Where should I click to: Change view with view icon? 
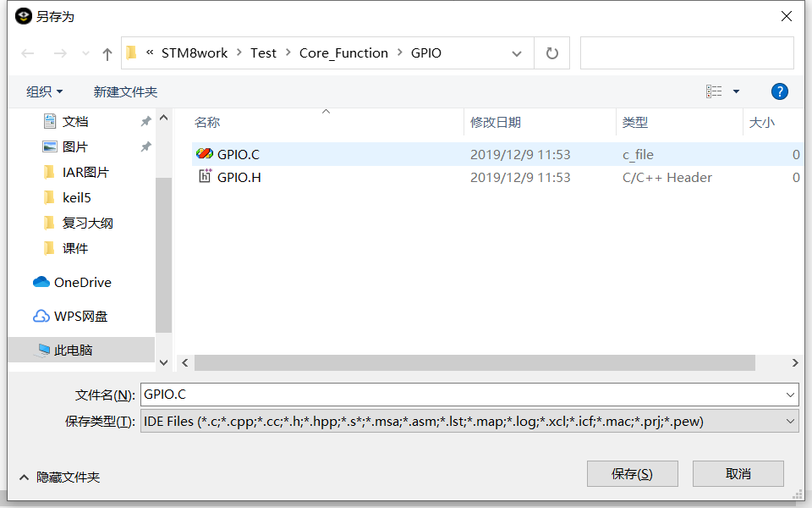714,91
